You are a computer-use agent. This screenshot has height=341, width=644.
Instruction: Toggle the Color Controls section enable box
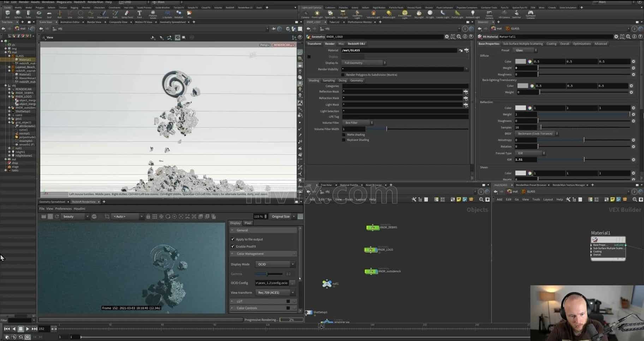(x=288, y=308)
